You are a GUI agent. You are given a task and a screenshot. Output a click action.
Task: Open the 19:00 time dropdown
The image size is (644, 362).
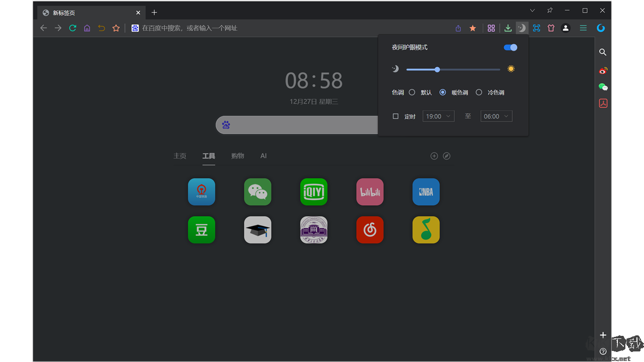click(x=438, y=116)
